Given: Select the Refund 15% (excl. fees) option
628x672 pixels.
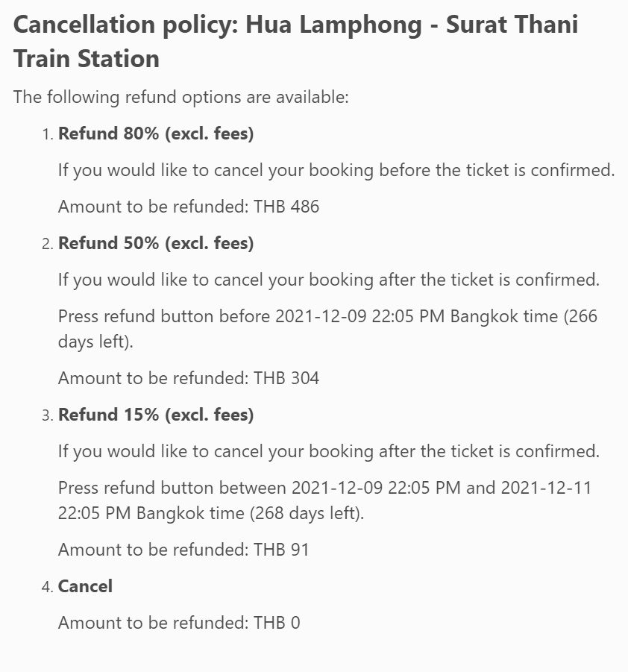Looking at the screenshot, I should coord(156,415).
